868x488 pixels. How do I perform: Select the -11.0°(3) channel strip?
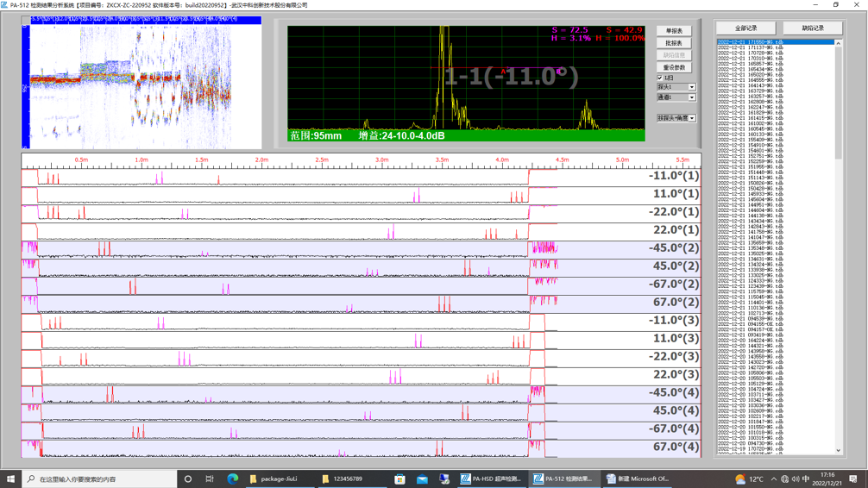point(361,322)
